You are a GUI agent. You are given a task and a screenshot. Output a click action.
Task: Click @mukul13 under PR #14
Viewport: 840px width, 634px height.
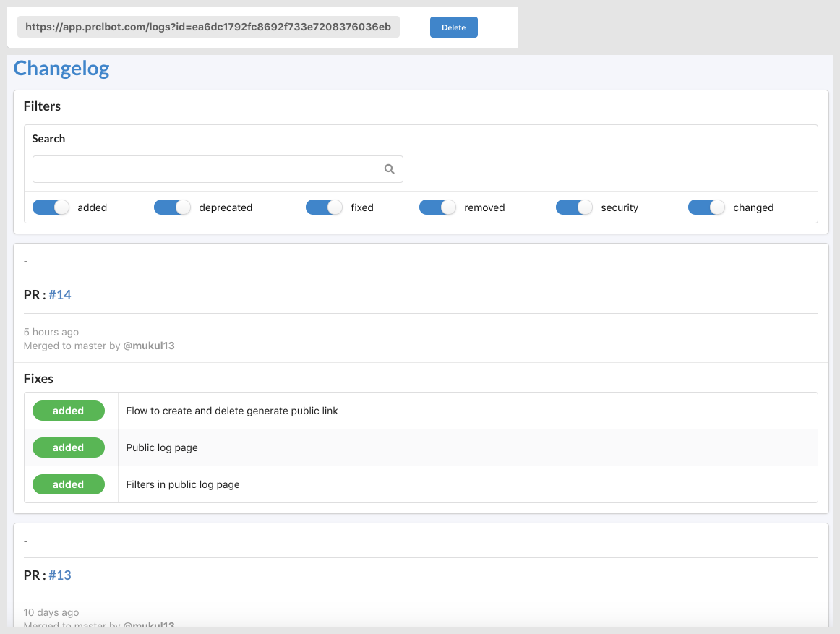point(149,346)
